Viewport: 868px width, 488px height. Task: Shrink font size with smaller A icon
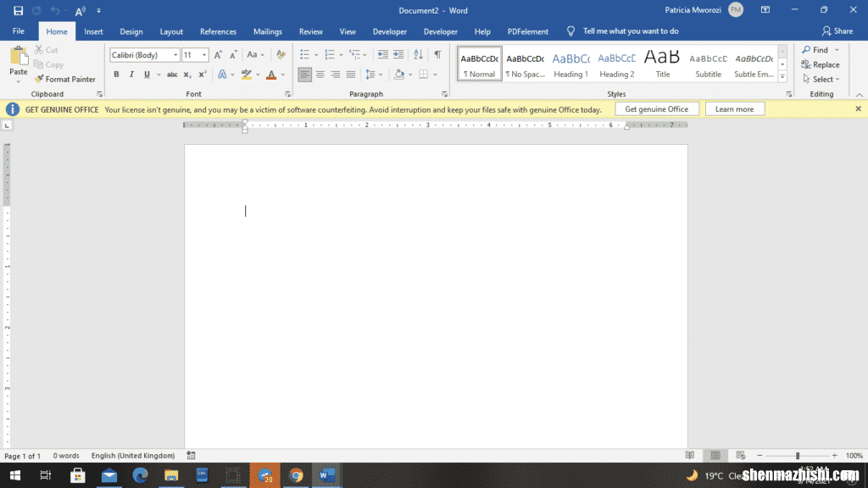click(233, 55)
